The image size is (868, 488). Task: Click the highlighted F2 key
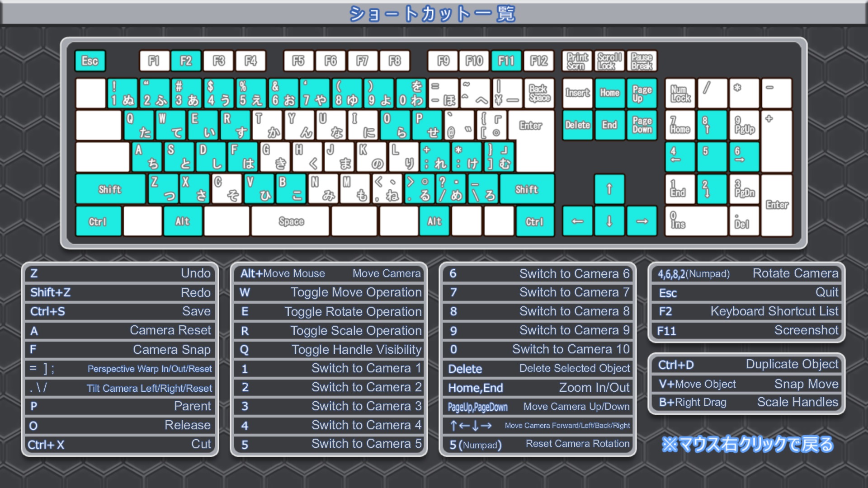pyautogui.click(x=186, y=61)
